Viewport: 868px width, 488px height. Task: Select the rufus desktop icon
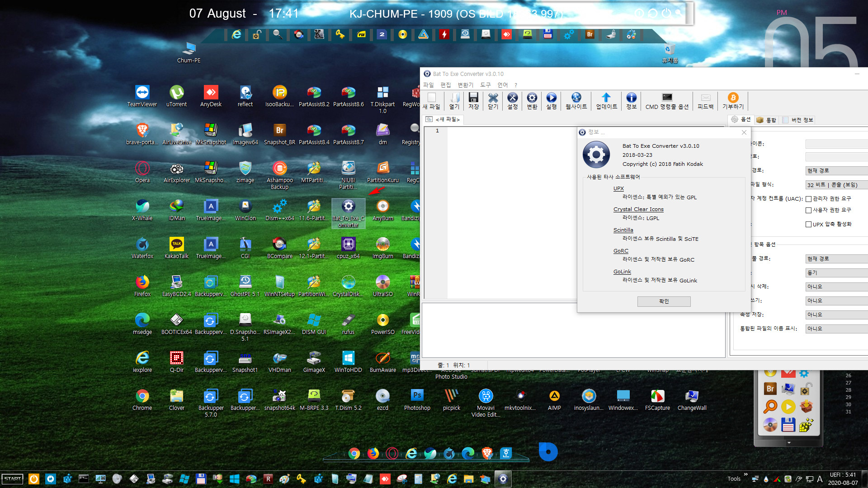tap(348, 324)
